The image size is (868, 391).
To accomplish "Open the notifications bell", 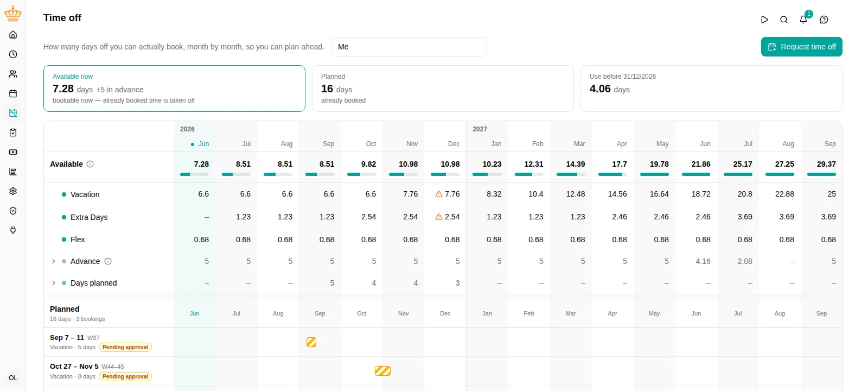I will coord(803,20).
